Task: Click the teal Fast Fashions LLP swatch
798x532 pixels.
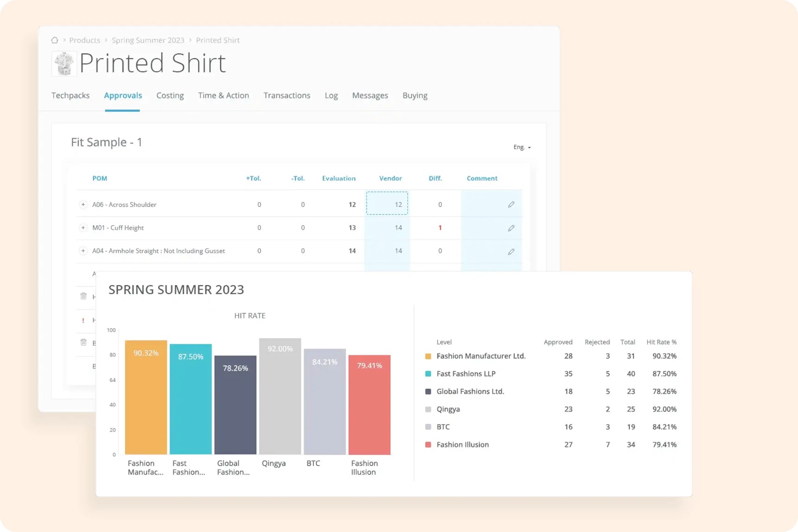Action: [x=428, y=374]
